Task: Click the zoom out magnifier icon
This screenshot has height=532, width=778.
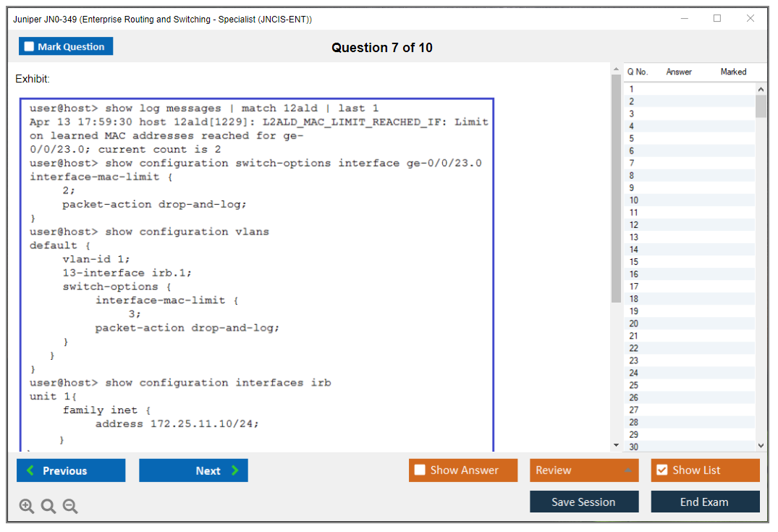Action: [70, 506]
